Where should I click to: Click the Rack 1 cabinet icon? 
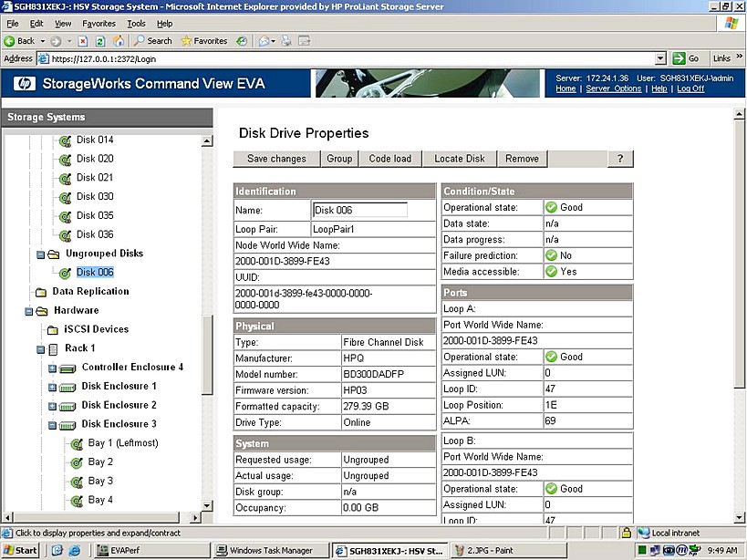coord(53,349)
